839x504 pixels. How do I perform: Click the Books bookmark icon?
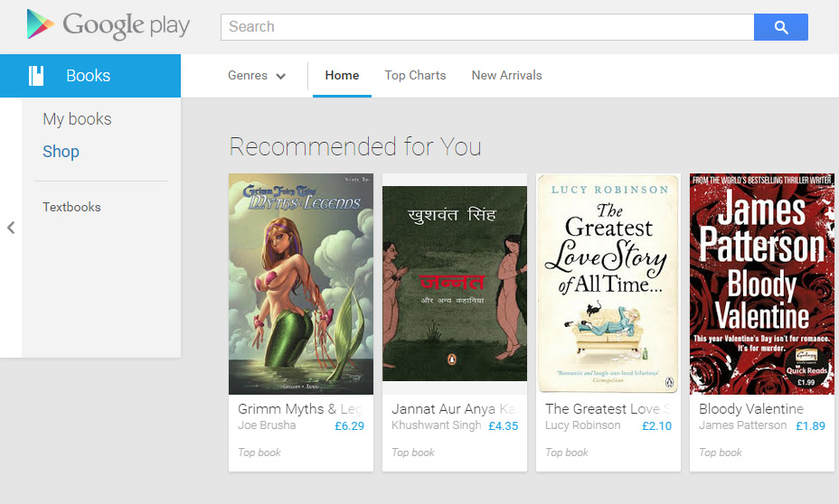click(x=36, y=76)
